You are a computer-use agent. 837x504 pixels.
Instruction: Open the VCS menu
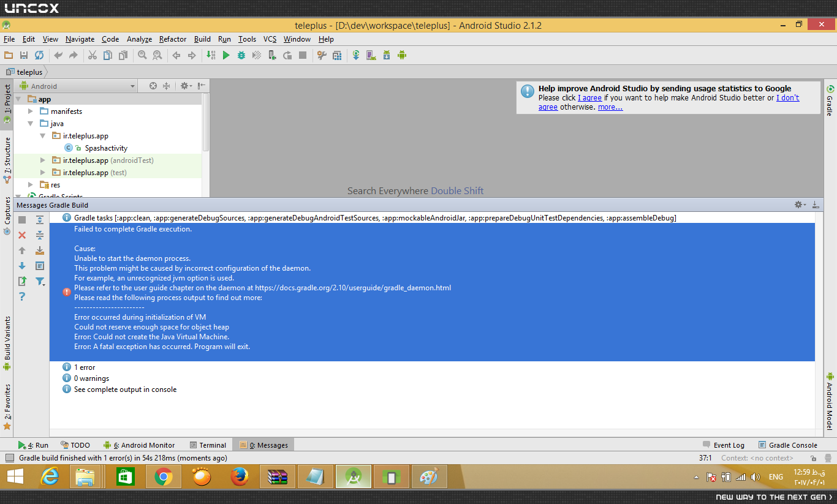[270, 39]
